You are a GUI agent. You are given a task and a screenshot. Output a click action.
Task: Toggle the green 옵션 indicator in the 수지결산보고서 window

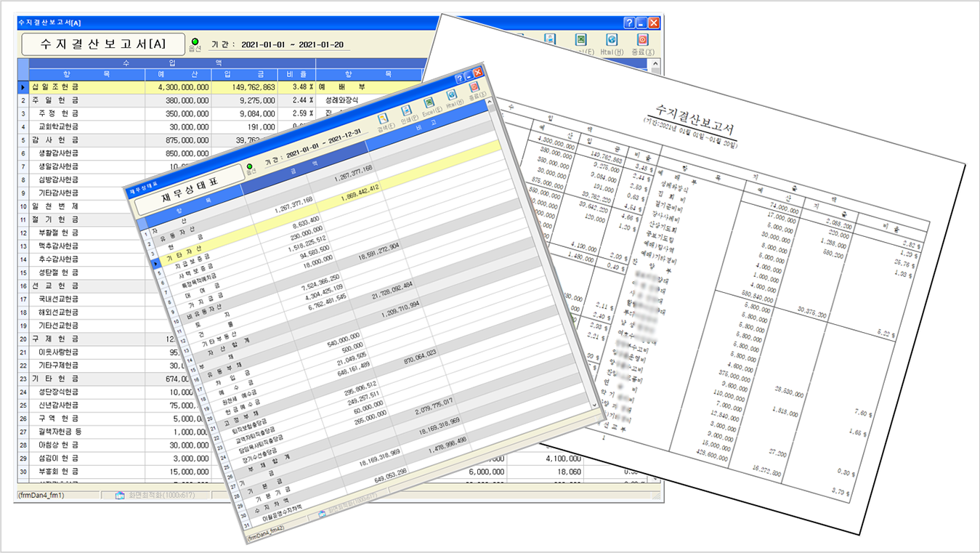pyautogui.click(x=195, y=41)
